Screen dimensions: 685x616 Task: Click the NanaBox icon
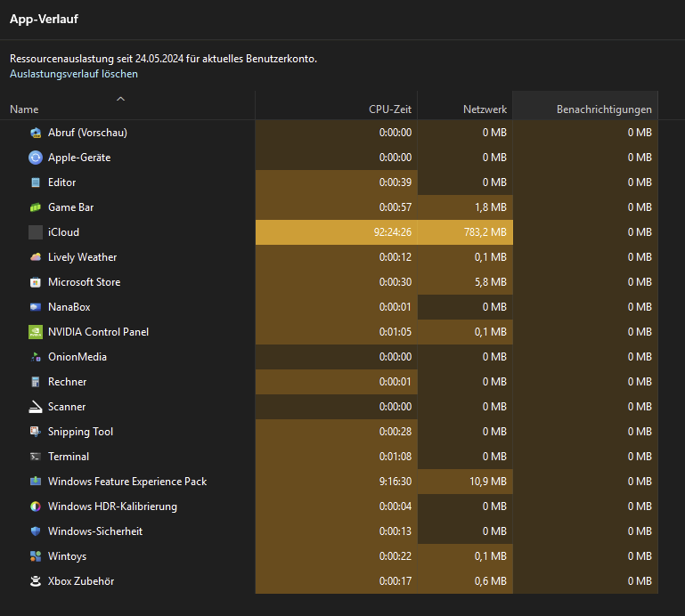36,307
